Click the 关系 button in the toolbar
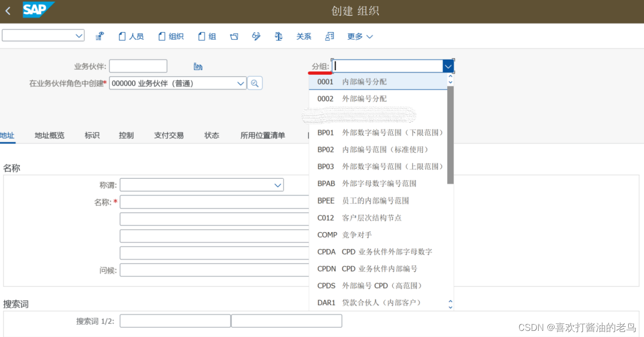Image resolution: width=644 pixels, height=337 pixels. pos(304,36)
